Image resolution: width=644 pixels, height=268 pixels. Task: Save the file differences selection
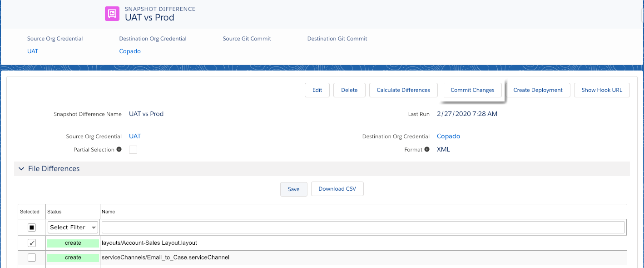[x=293, y=189]
